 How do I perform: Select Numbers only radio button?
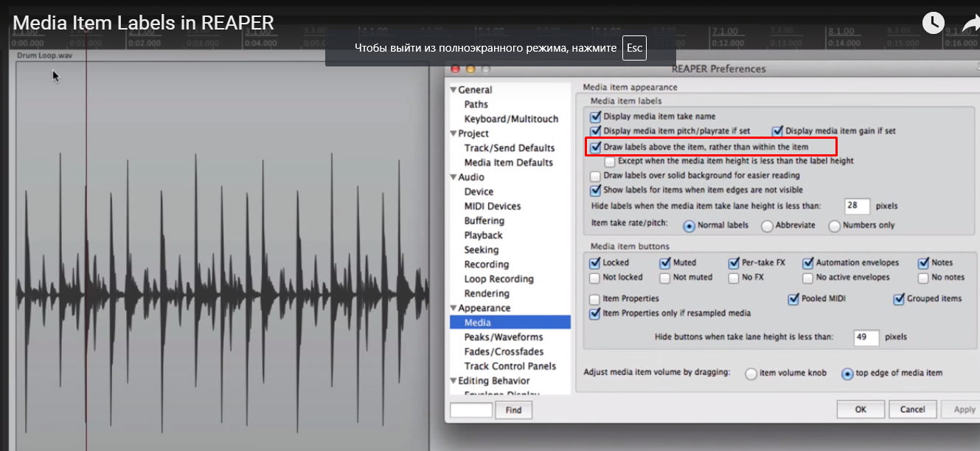click(834, 226)
